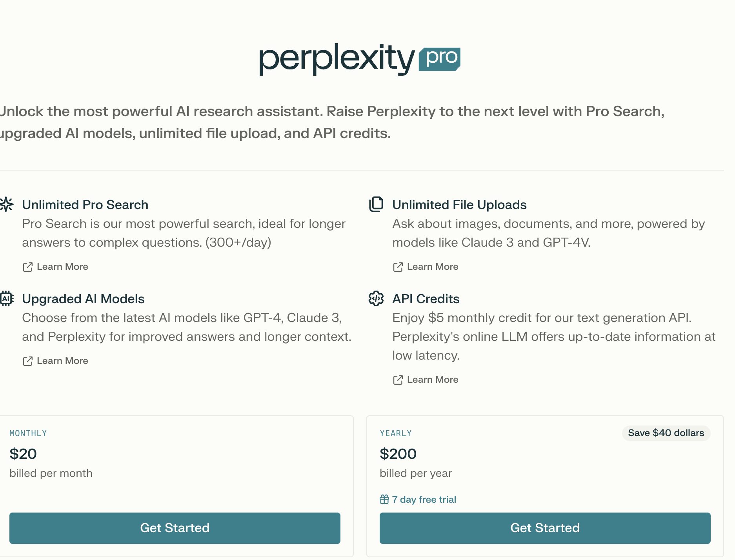
Task: Open Learn More for API Credits
Action: click(433, 379)
